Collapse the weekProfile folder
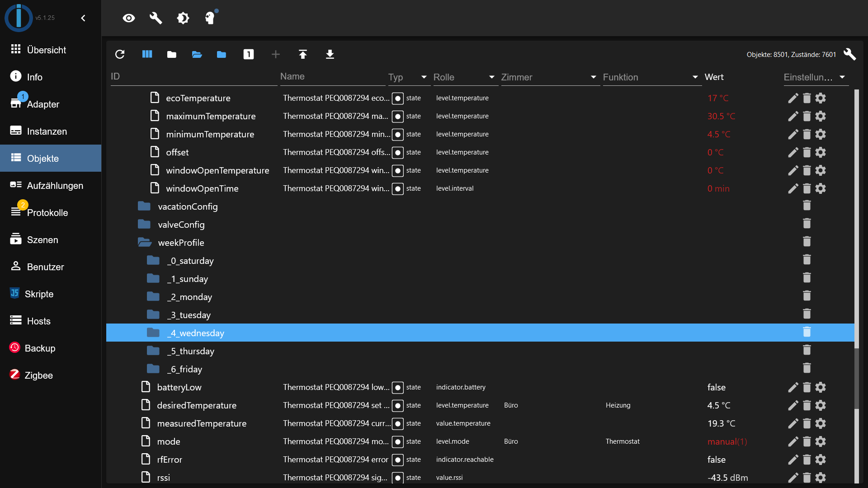Viewport: 868px width, 488px height. point(145,243)
